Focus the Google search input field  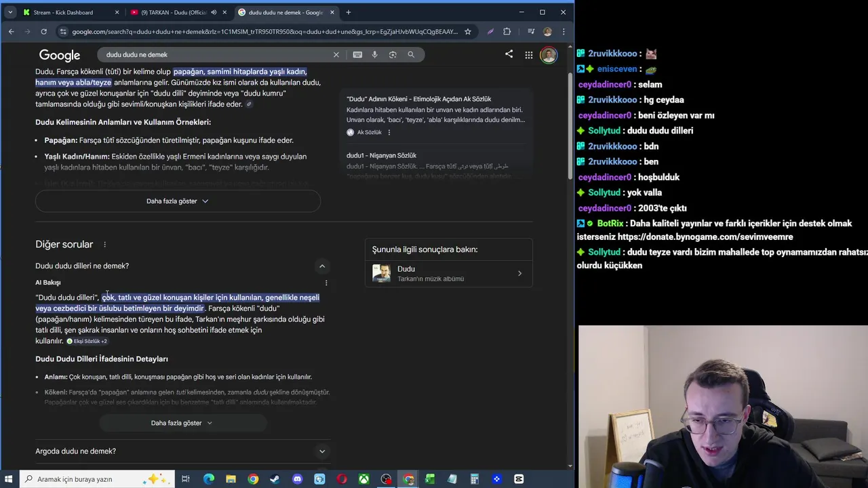click(214, 54)
